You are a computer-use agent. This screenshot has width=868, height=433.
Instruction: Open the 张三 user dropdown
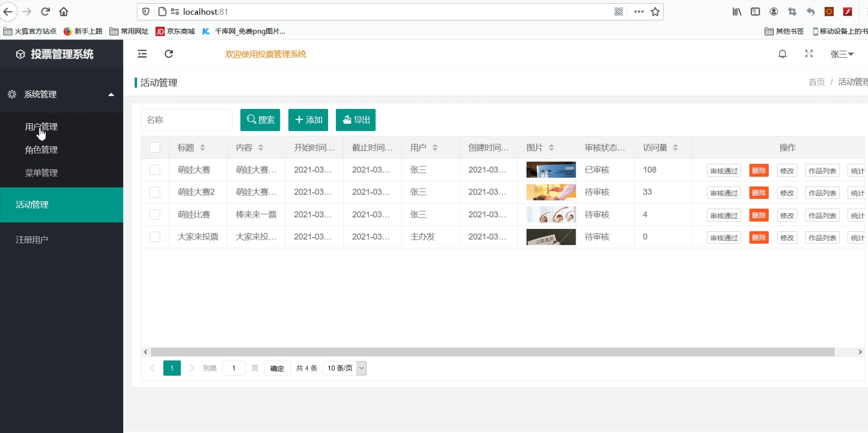point(842,54)
